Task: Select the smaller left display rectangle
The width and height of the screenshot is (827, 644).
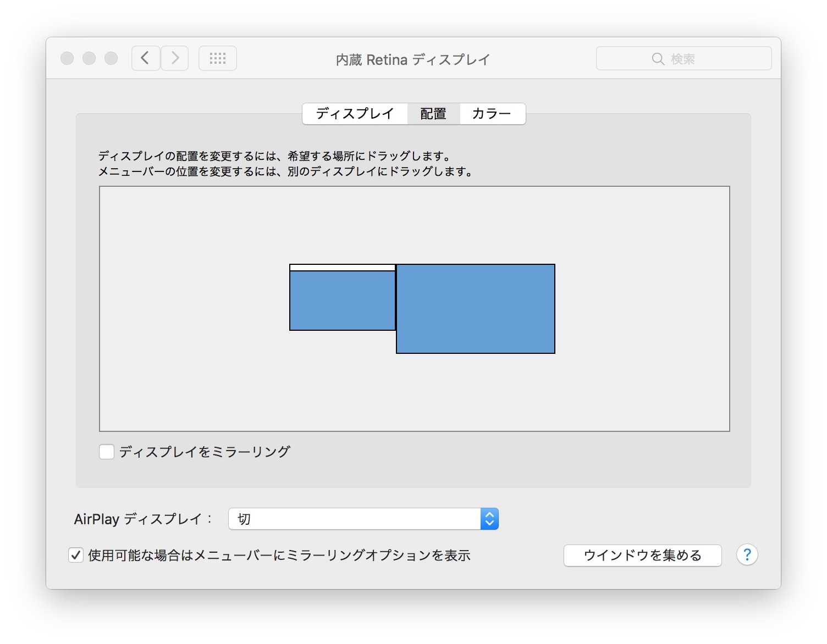Action: pyautogui.click(x=342, y=301)
